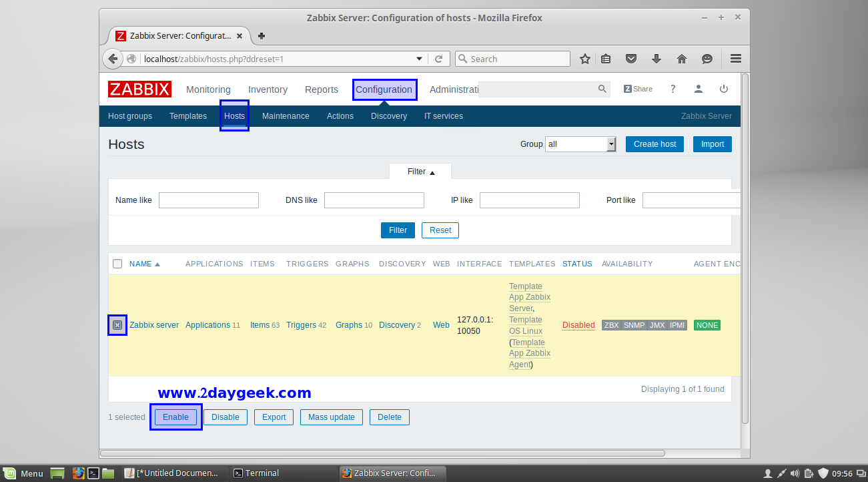Go to the Firefox home page icon

682,59
